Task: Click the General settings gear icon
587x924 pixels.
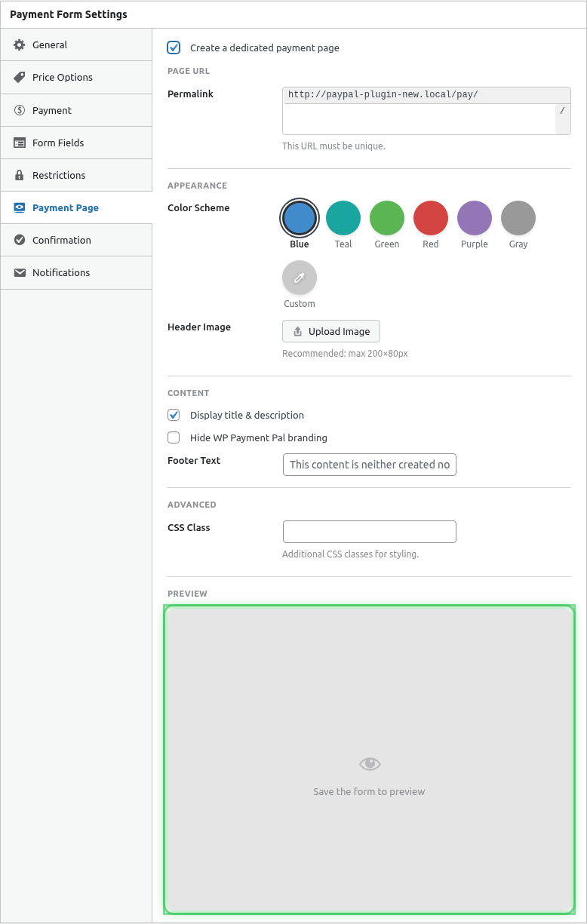Action: tap(20, 45)
